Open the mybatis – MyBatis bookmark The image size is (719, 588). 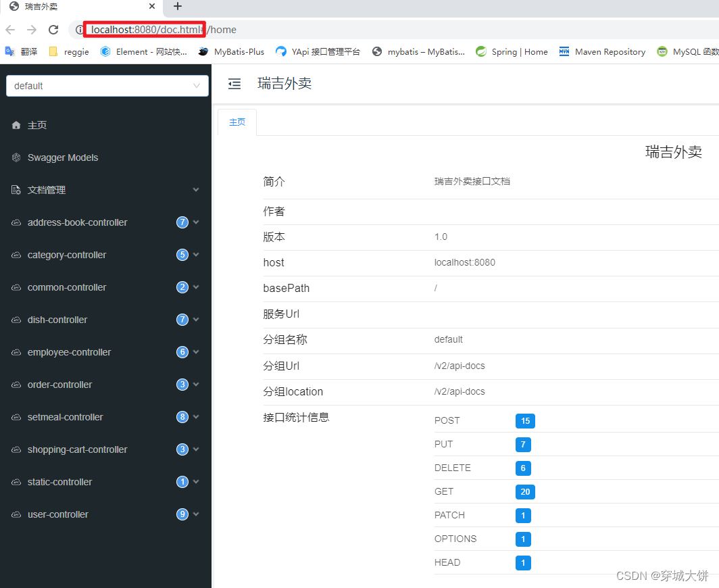click(x=419, y=52)
